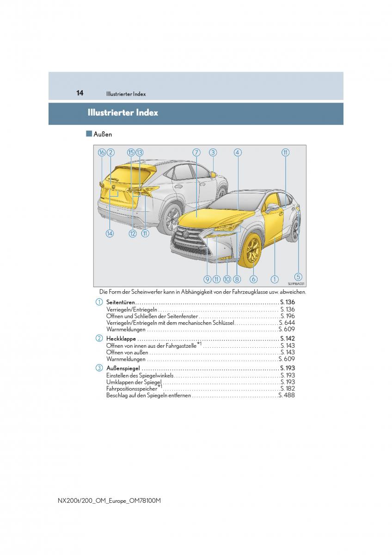Select callout 9 below the front bumper
The width and height of the screenshot is (392, 555).
[207, 279]
